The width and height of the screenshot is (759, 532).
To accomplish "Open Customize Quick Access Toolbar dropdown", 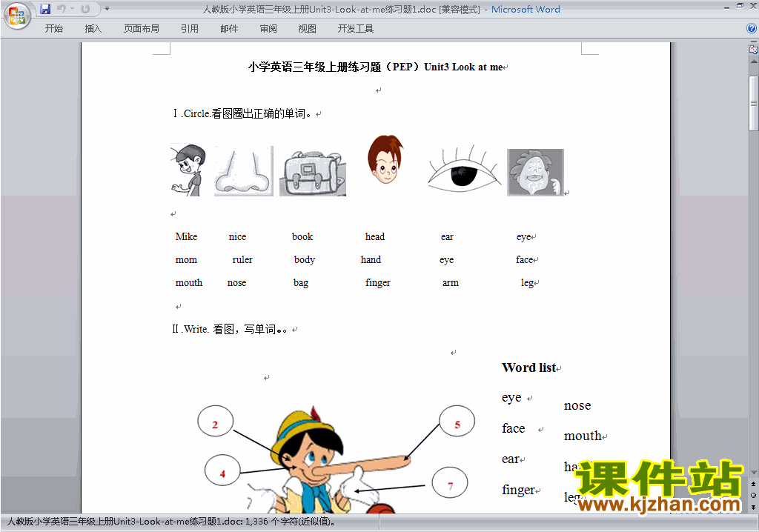I will (x=107, y=9).
